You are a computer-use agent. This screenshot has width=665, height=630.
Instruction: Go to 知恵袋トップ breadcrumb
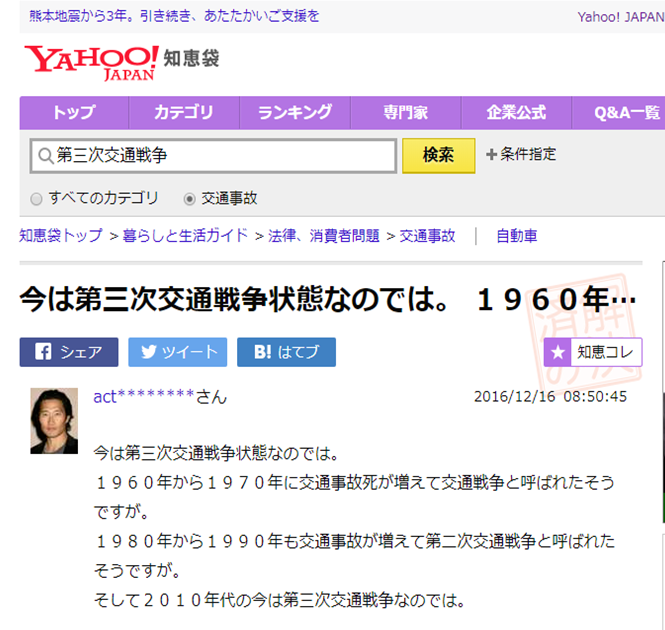pyautogui.click(x=61, y=235)
